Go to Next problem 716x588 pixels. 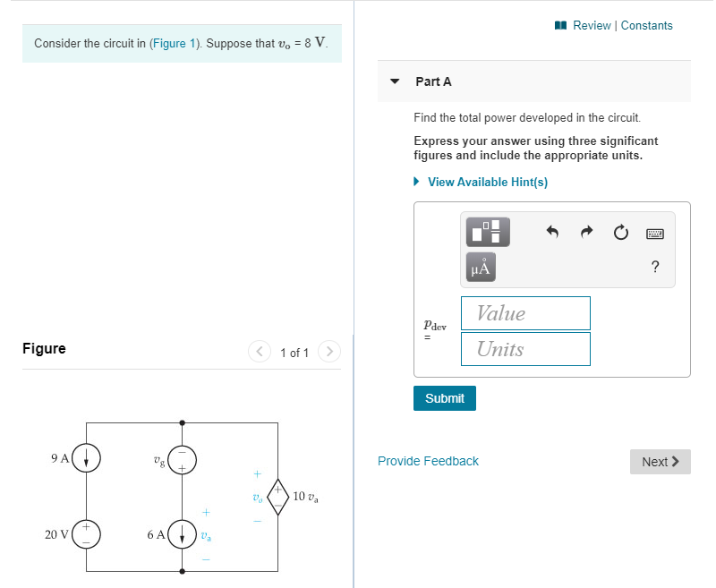point(660,462)
